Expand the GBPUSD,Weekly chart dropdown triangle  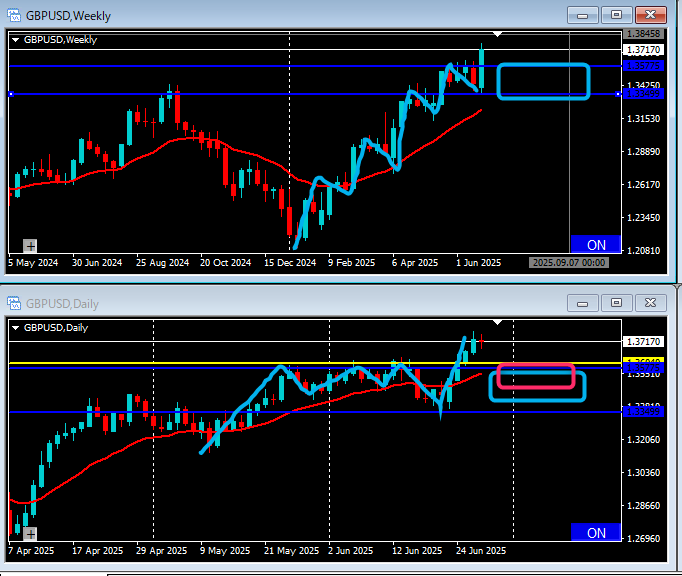[16, 40]
